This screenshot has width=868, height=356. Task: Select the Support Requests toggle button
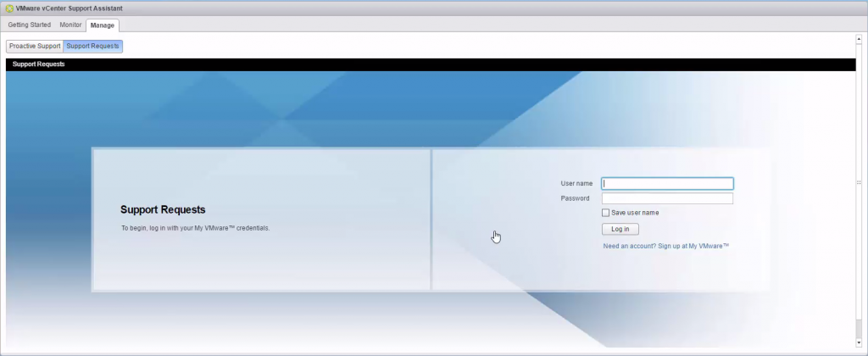(92, 46)
